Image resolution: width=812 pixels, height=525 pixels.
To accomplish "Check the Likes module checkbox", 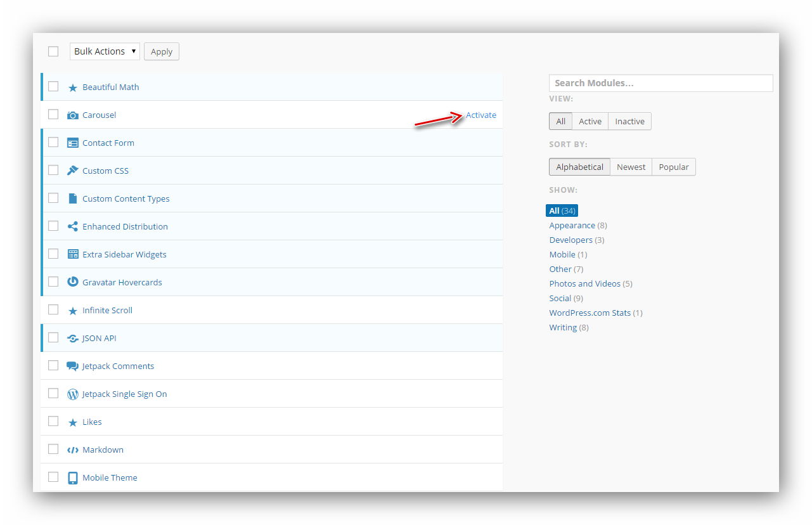I will point(53,421).
